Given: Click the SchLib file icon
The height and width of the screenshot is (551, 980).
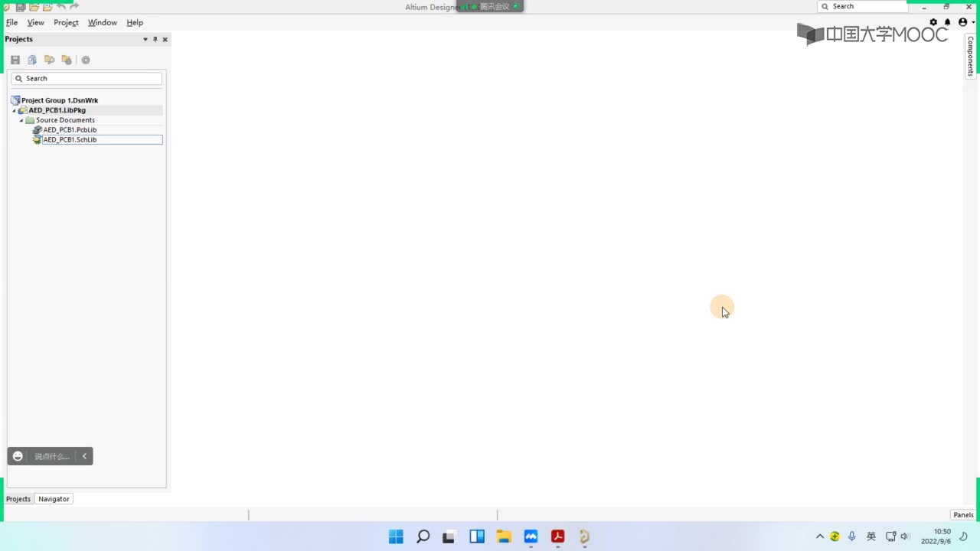Looking at the screenshot, I should pos(37,140).
